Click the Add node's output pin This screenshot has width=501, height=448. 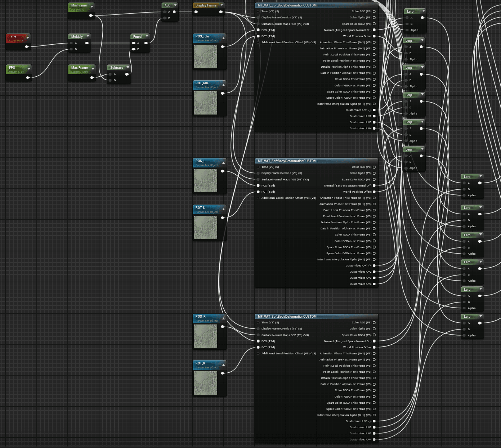(174, 12)
